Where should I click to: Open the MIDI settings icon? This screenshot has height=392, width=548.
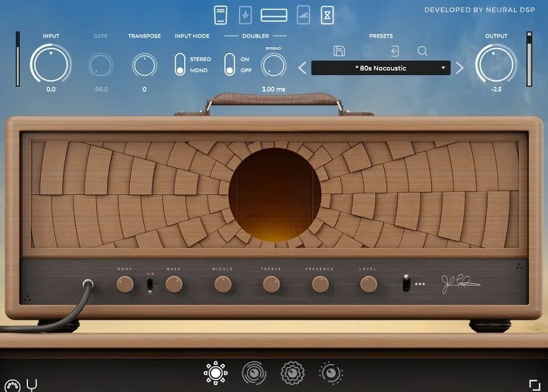coord(12,386)
